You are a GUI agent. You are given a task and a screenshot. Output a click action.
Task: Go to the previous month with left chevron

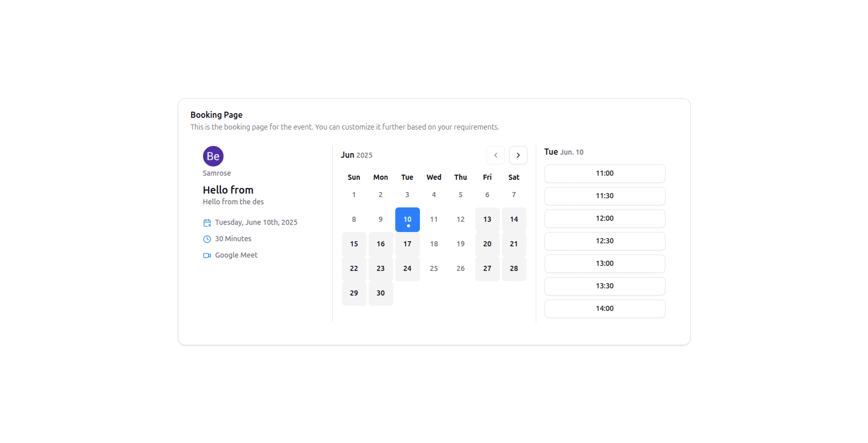(x=495, y=155)
